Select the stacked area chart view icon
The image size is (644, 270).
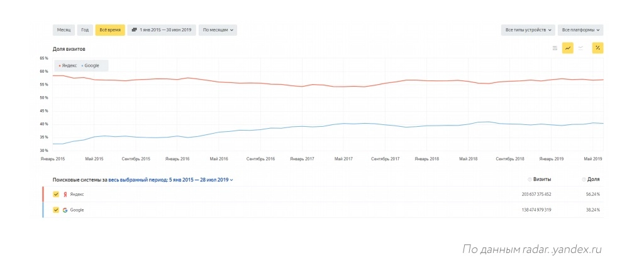[x=555, y=48]
